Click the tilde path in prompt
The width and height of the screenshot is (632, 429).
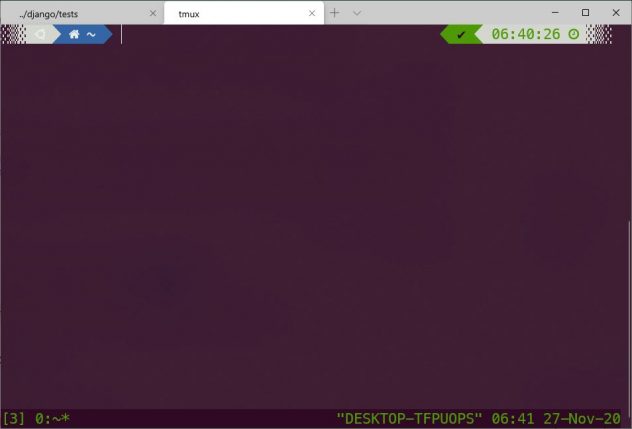click(91, 35)
